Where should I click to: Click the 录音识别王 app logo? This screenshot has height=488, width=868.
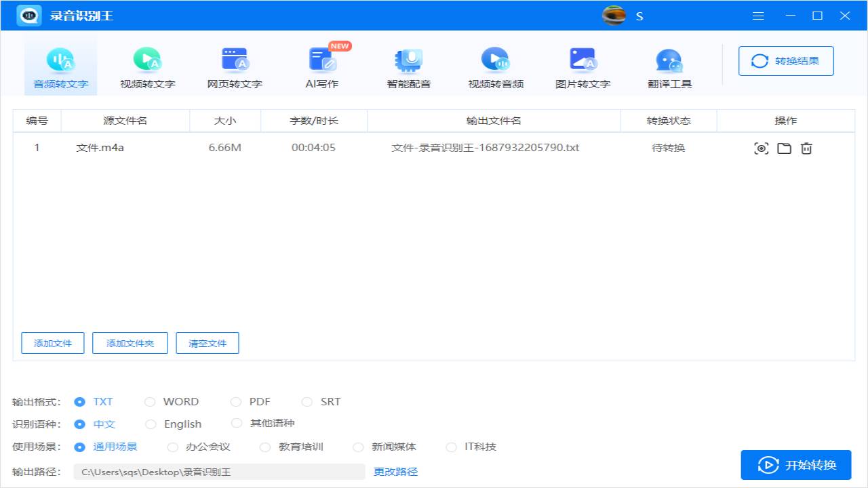(28, 15)
